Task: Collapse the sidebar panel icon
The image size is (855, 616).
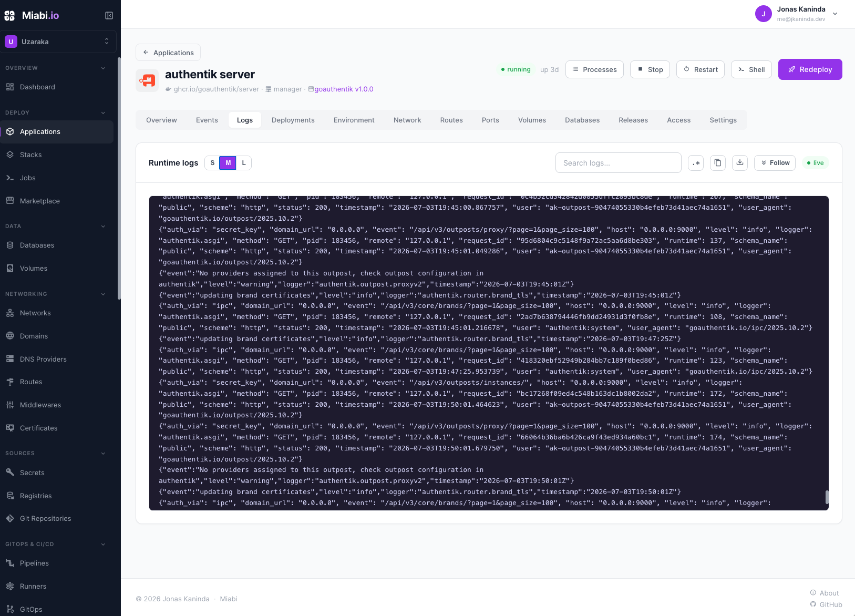Action: [x=109, y=16]
